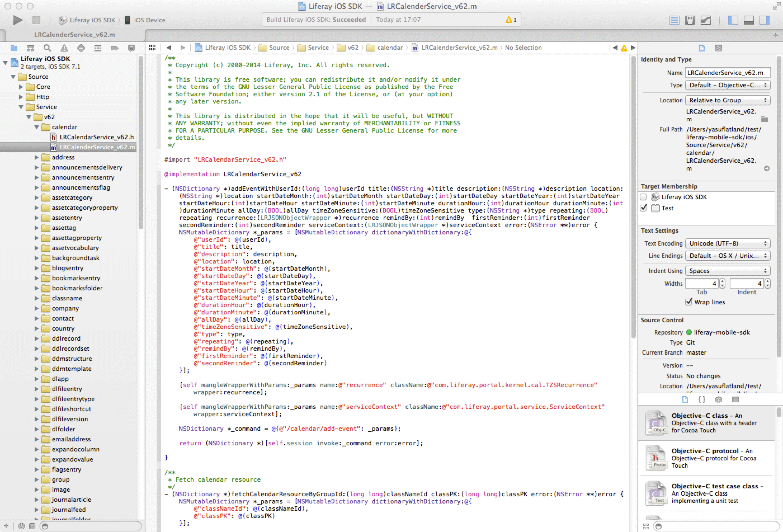Select the Liferay iOS SDK scheme

87,20
